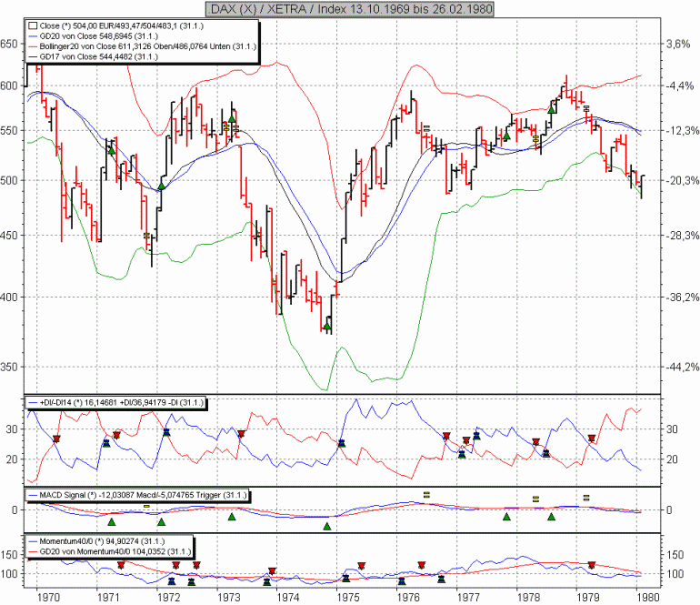Click the 1974 year label on the time axis
This screenshot has width=700, height=605.
(288, 598)
